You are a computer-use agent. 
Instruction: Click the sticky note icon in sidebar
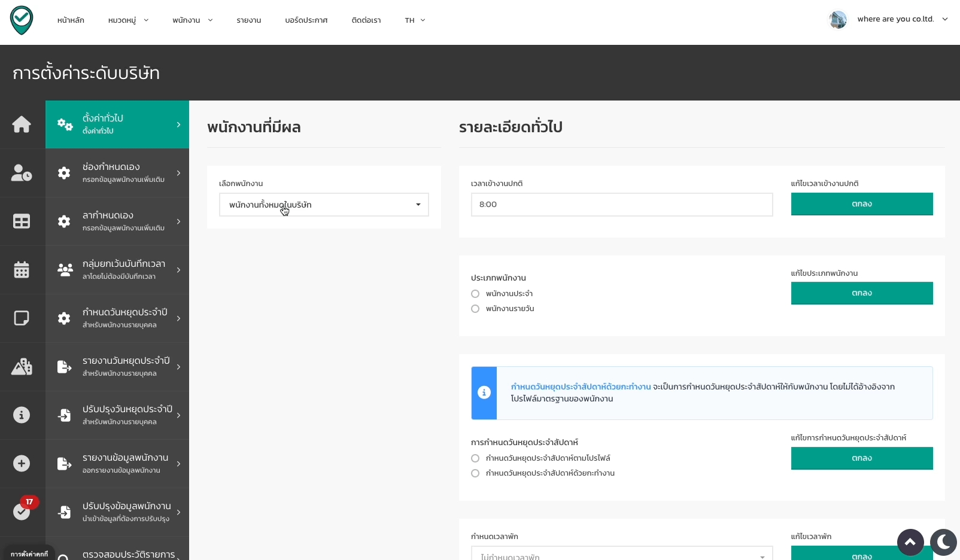coord(22,318)
